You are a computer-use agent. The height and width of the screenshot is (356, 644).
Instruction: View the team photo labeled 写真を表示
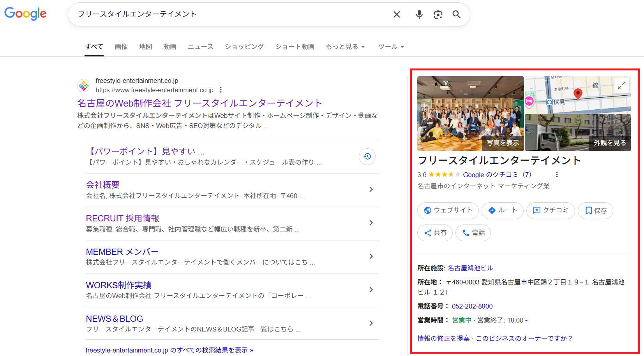pos(470,113)
